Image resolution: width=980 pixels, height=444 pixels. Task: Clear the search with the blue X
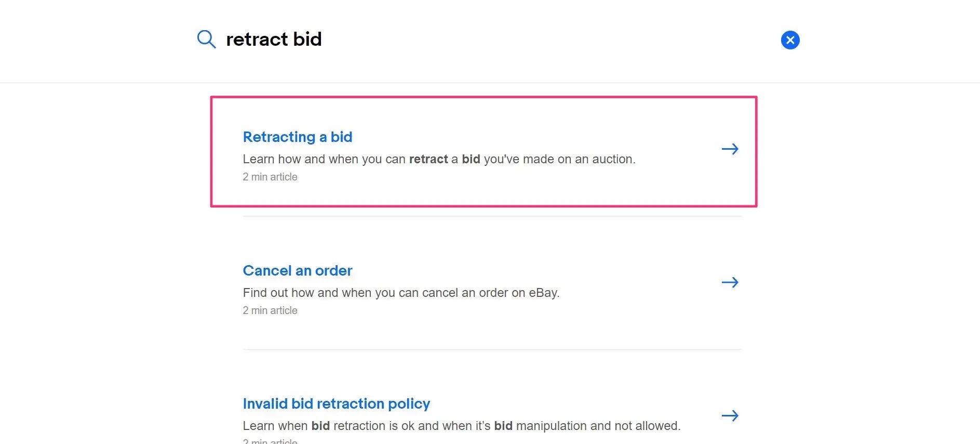coord(790,40)
